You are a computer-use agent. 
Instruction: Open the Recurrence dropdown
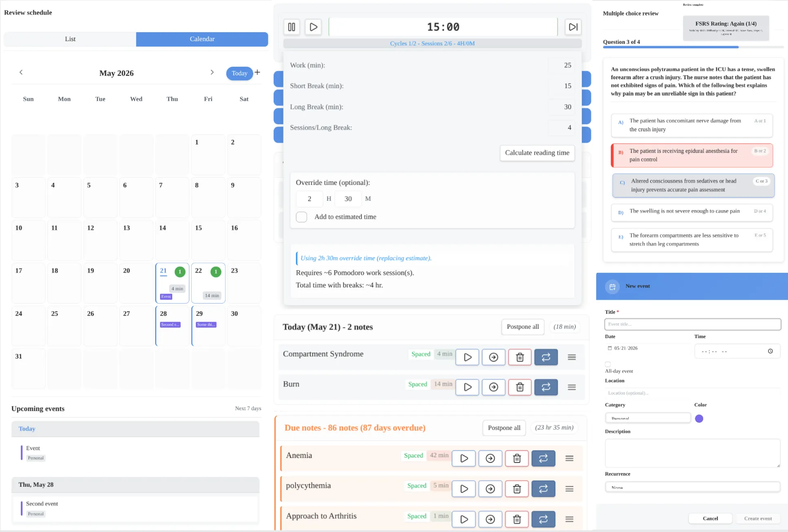coord(692,487)
